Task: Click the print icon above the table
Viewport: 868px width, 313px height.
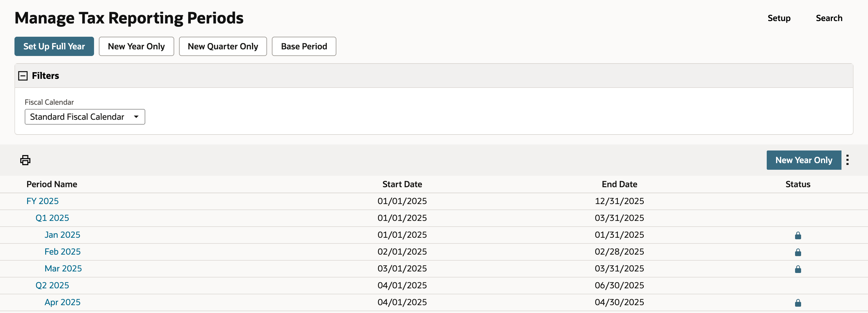Action: point(25,160)
